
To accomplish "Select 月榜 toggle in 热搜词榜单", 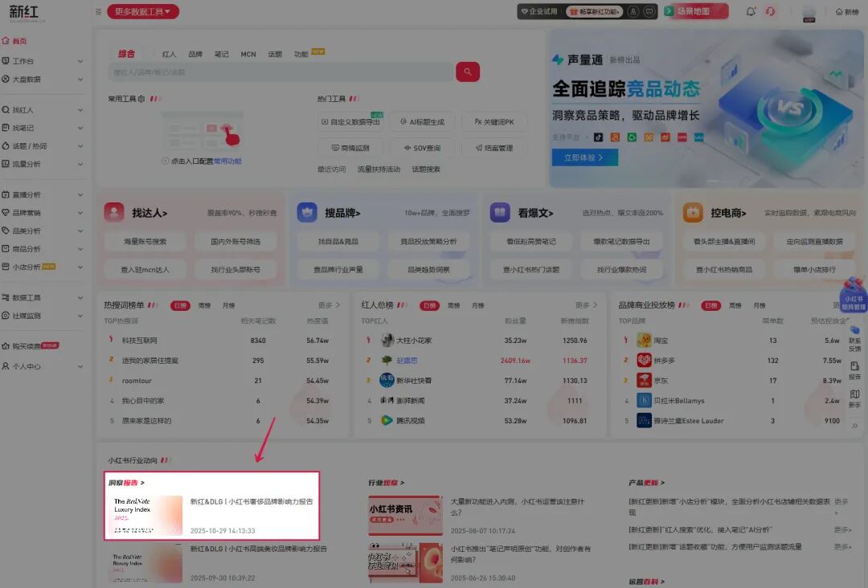I will (x=228, y=305).
